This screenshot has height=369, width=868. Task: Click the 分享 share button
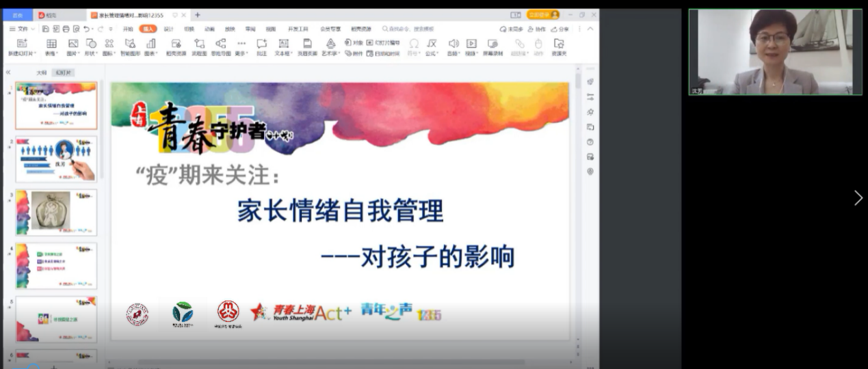pyautogui.click(x=560, y=29)
